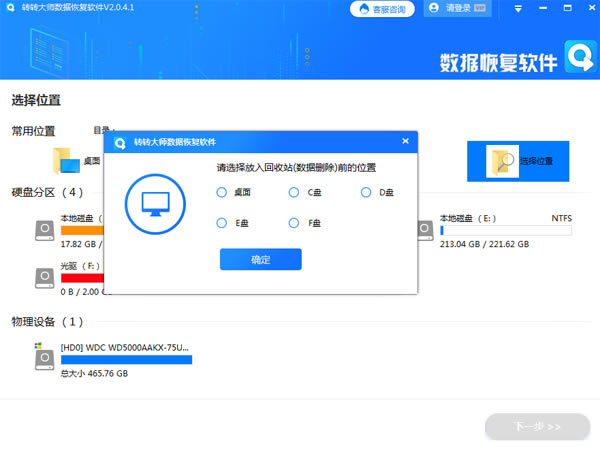Click the 桌面 label under 常用位置
The image size is (600, 452).
click(92, 161)
